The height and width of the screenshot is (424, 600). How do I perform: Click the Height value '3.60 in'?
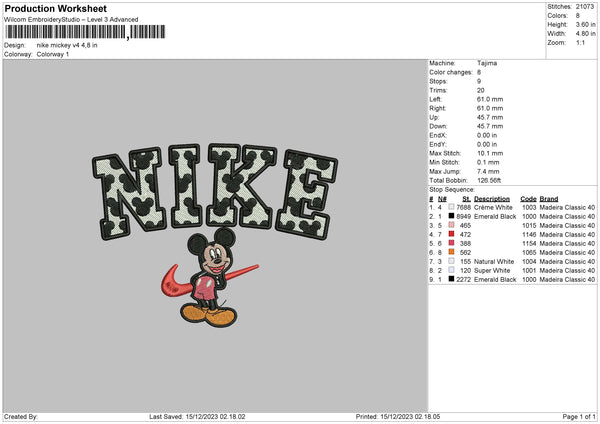pyautogui.click(x=585, y=24)
